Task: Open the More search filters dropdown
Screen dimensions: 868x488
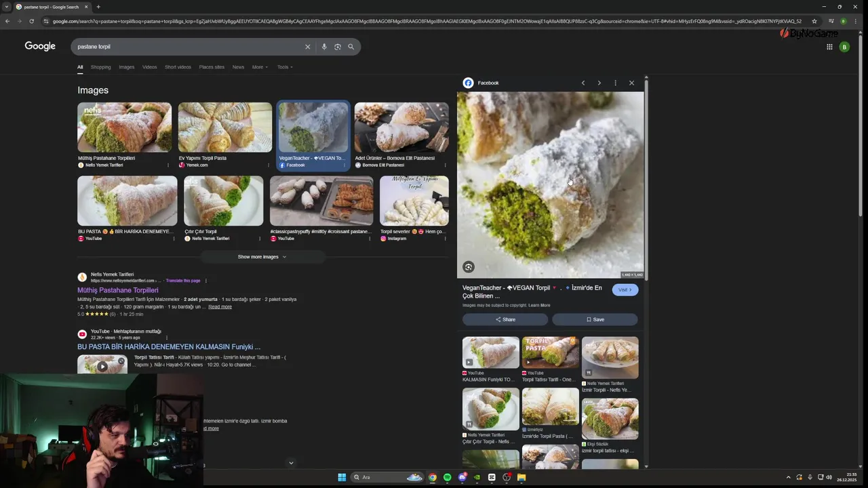Action: pos(260,67)
